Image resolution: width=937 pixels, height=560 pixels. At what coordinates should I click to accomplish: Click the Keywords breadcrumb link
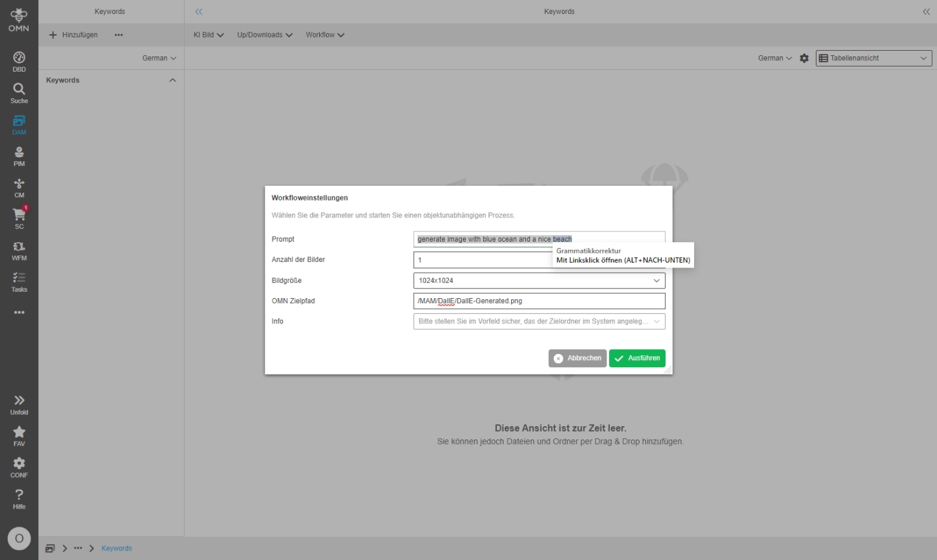[x=117, y=549]
